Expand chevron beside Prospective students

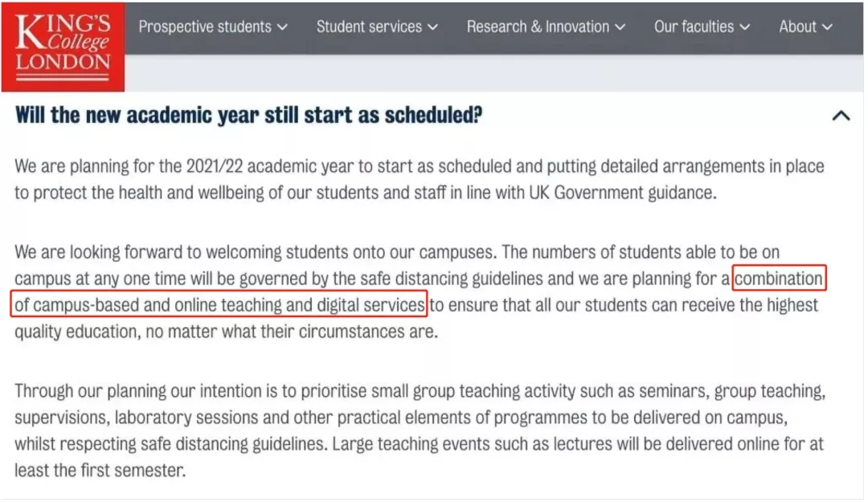click(x=282, y=27)
